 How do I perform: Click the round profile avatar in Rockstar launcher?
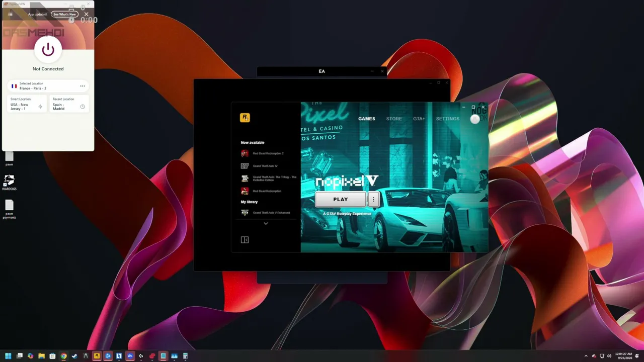(x=475, y=119)
